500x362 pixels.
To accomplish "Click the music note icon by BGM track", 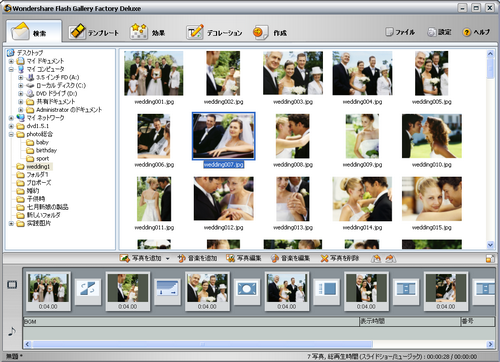I will coord(12,331).
